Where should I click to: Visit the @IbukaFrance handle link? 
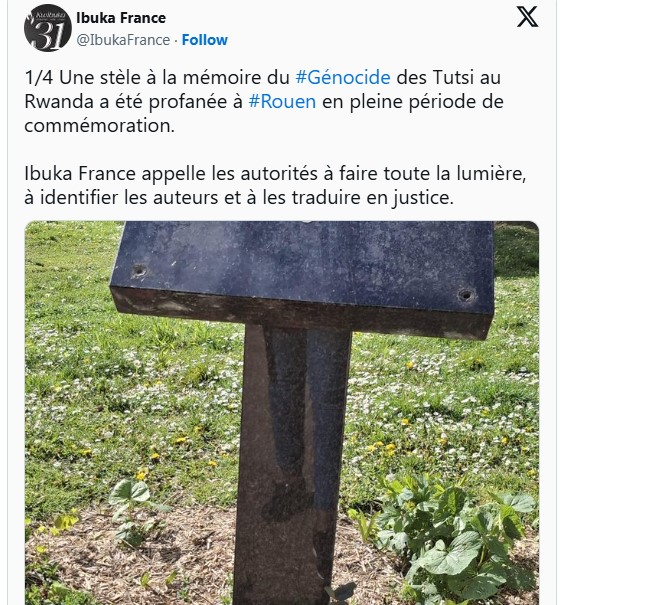click(123, 40)
